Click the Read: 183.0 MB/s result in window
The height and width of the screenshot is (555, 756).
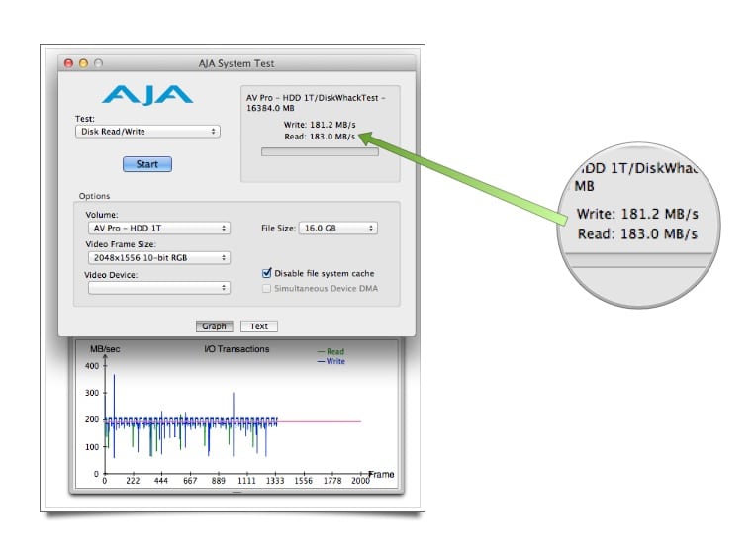[320, 137]
